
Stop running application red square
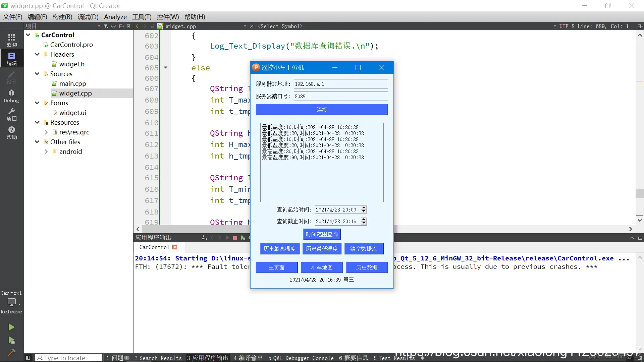click(235, 238)
